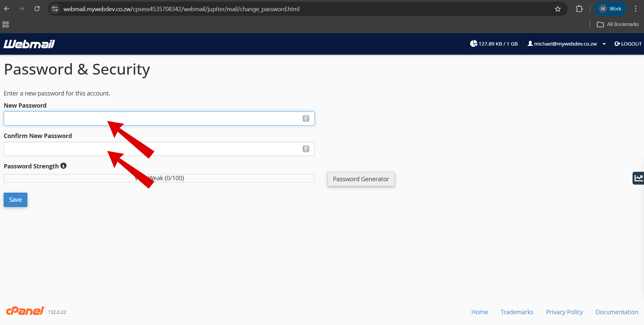The height and width of the screenshot is (325, 644).
Task: Open the browser apps grid shortcut
Action: point(5,24)
